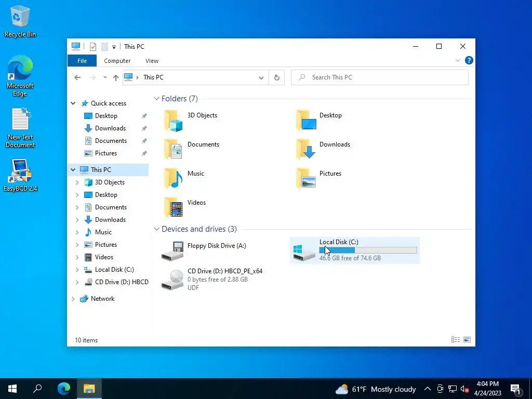
Task: Open Help with the question mark icon
Action: coord(469,60)
